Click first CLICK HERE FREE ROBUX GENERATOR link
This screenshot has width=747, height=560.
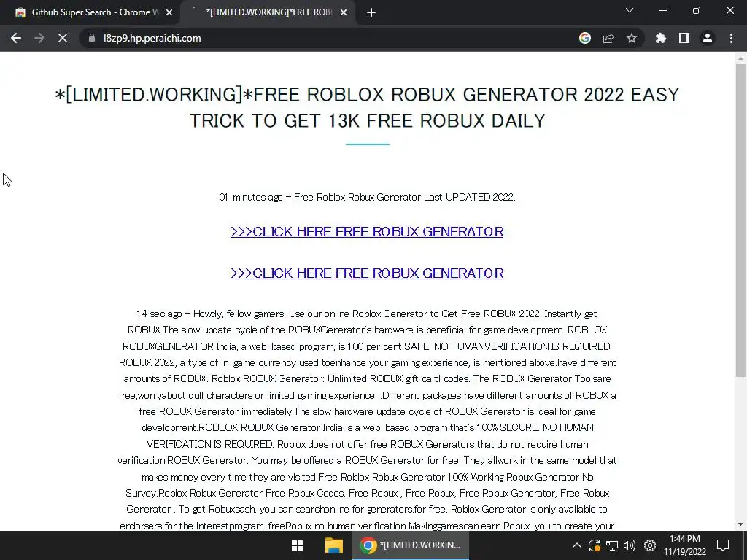pyautogui.click(x=367, y=231)
